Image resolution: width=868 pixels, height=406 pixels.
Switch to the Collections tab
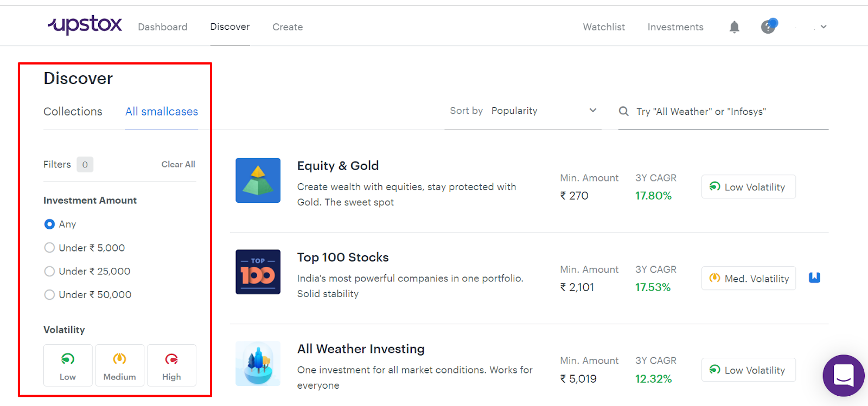[73, 111]
